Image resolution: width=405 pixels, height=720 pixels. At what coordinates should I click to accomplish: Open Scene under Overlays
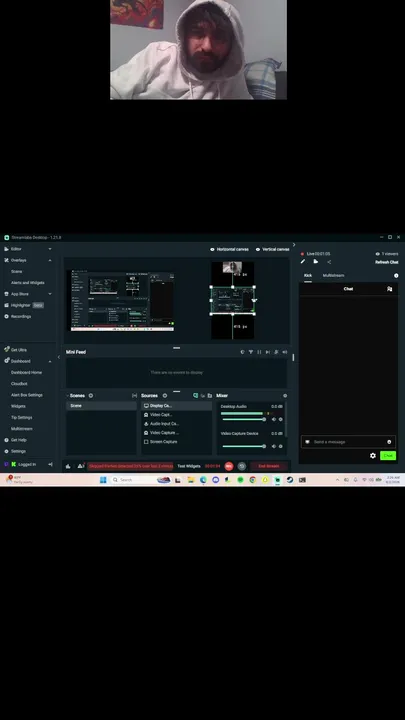(x=17, y=271)
